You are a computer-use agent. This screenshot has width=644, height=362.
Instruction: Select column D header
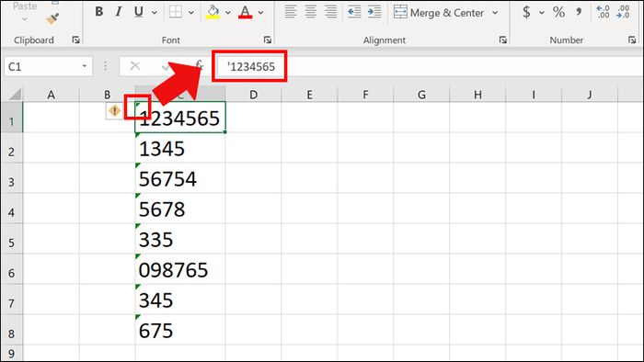coord(253,95)
